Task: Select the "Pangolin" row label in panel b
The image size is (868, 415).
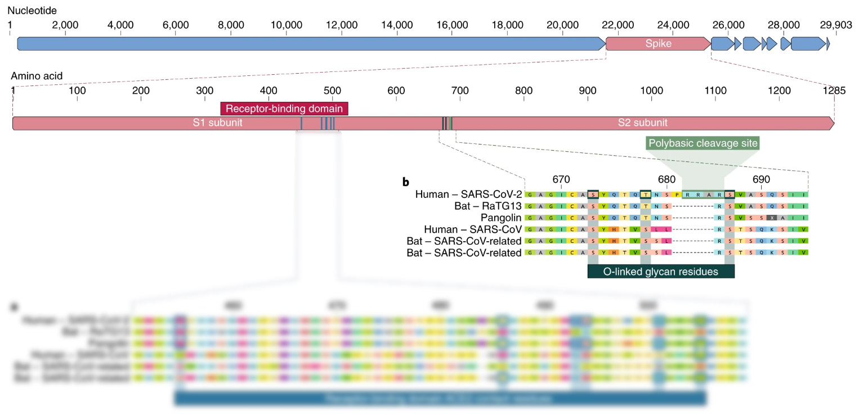Action: (x=501, y=218)
